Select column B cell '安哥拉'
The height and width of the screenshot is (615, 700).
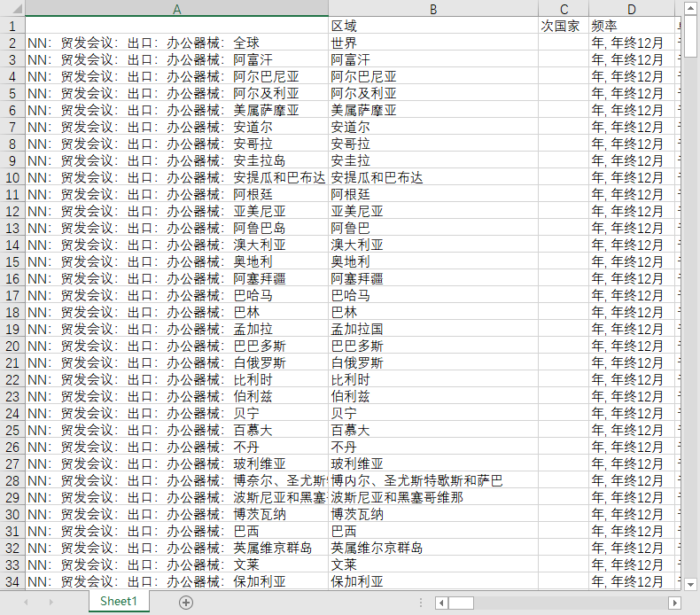(x=433, y=144)
